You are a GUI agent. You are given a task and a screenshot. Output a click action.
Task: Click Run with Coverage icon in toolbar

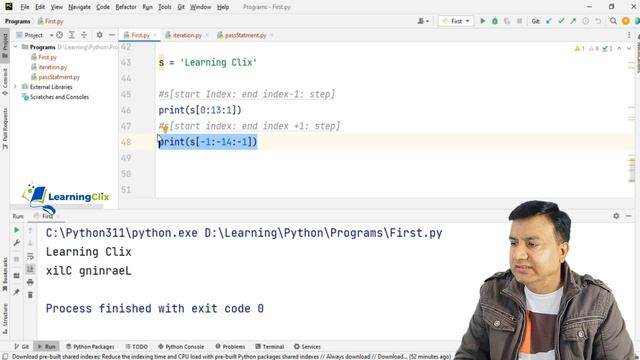click(507, 21)
